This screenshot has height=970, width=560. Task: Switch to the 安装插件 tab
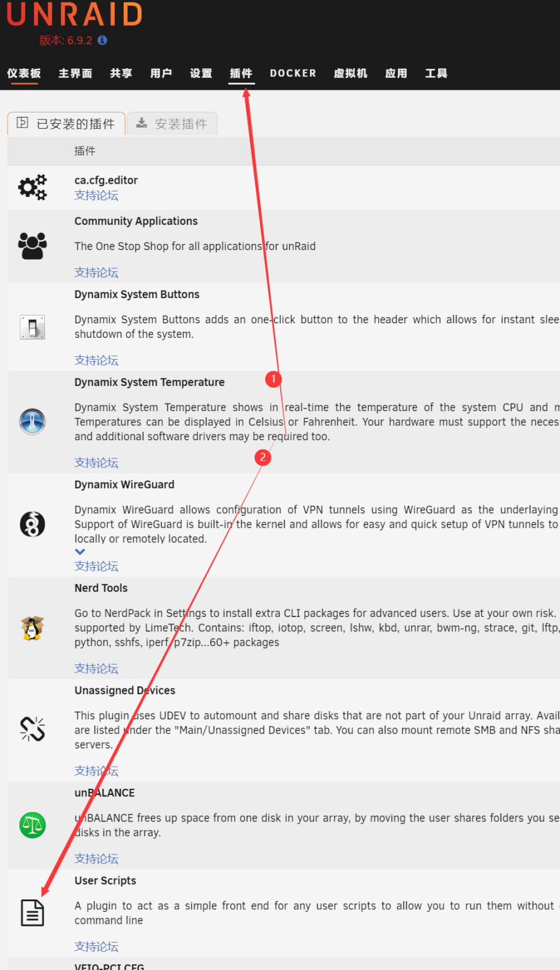pos(172,124)
